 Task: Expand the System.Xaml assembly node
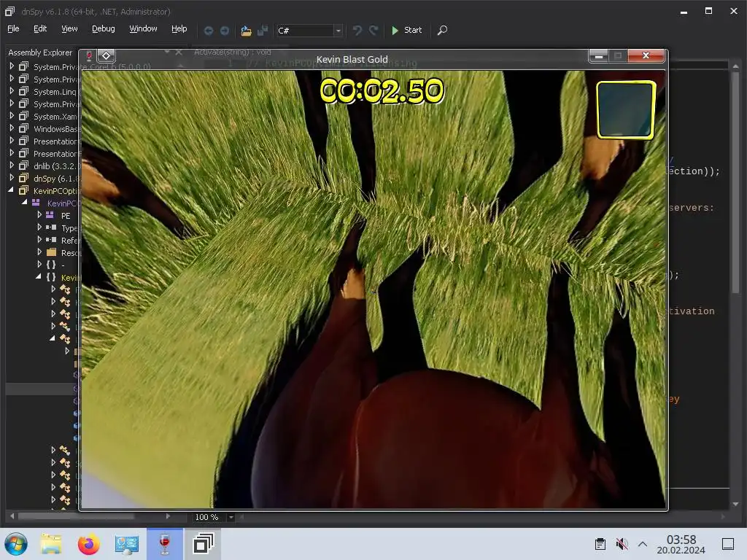(12, 116)
